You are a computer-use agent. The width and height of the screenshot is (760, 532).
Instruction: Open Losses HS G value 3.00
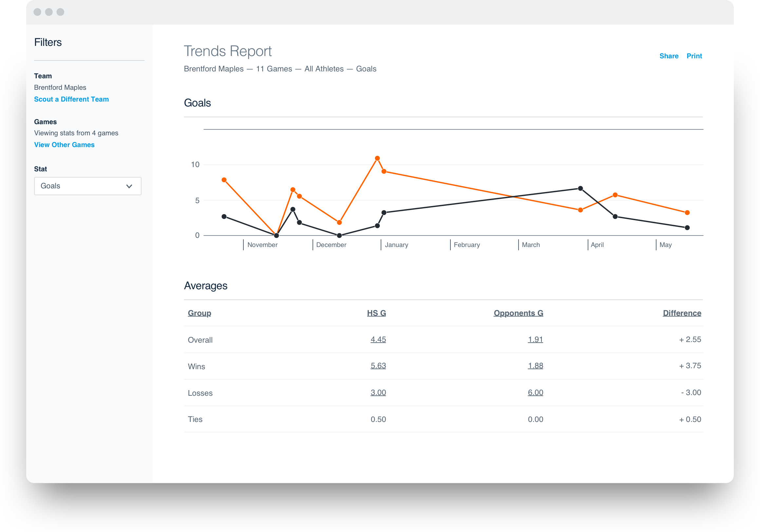pos(378,393)
